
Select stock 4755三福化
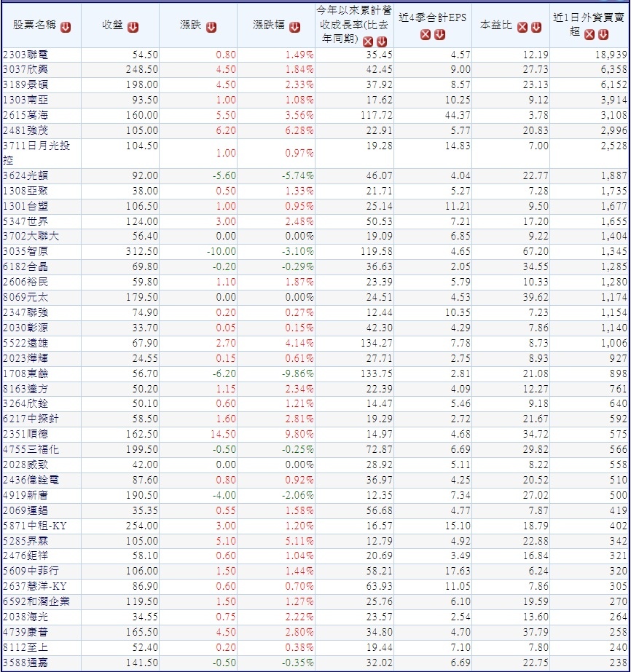[31, 449]
